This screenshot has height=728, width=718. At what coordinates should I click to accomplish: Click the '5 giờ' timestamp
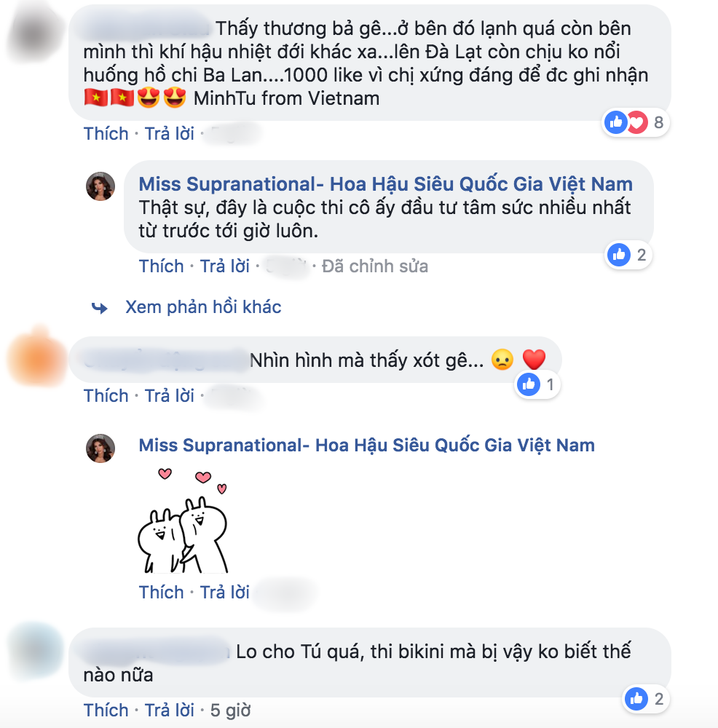(x=230, y=711)
